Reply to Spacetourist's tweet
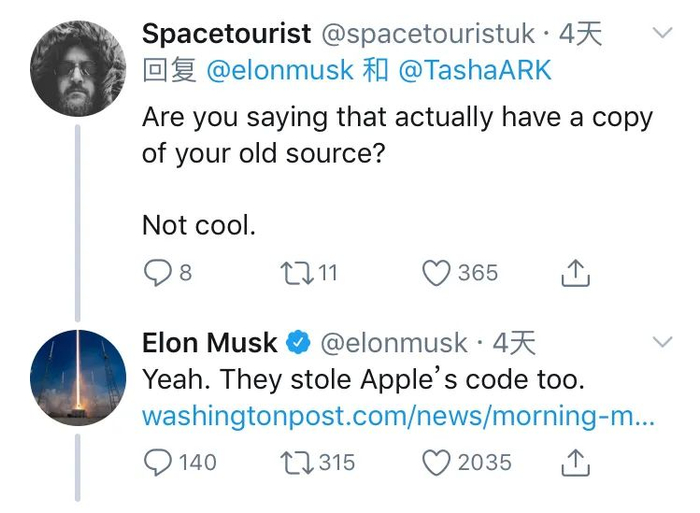The width and height of the screenshot is (700, 513). pyautogui.click(x=157, y=273)
